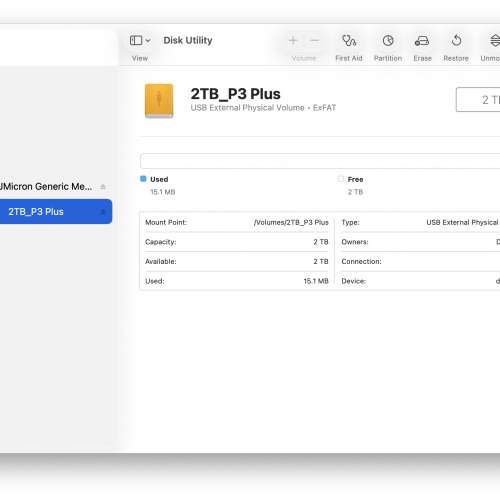
Task: Click the Unmount toolbar icon
Action: [x=495, y=41]
